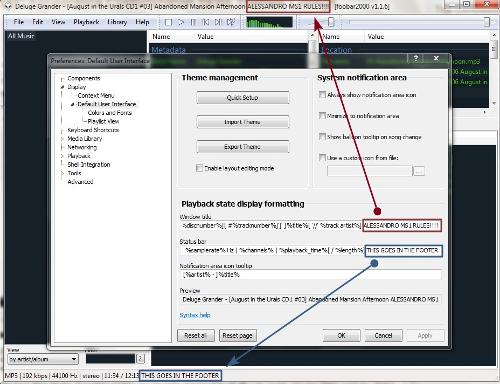Click the browse button for custom icon file
This screenshot has height=384, width=500.
419,171
